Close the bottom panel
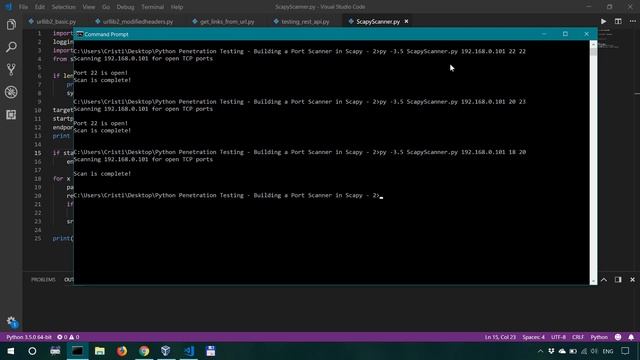 632,280
